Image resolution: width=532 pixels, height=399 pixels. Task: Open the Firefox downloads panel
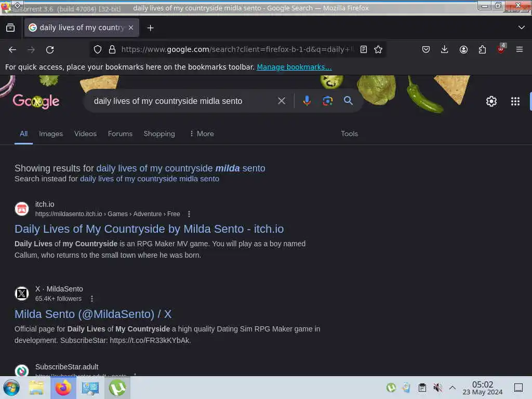pyautogui.click(x=445, y=49)
